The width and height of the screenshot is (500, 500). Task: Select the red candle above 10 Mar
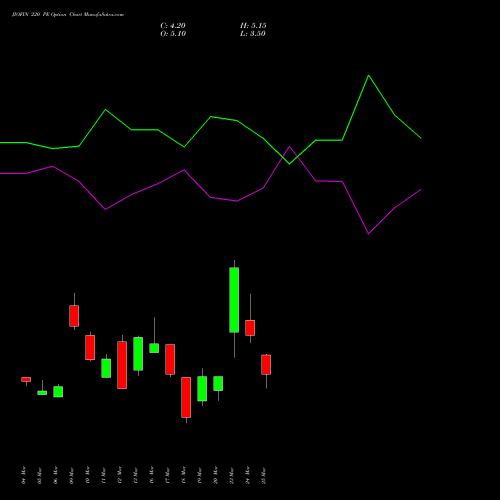(90, 347)
